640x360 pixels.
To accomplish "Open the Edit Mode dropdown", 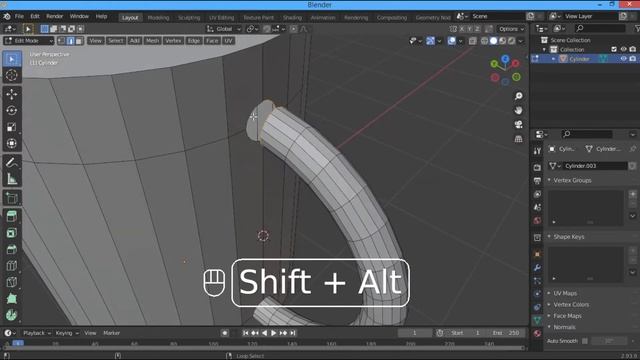I will coord(29,41).
